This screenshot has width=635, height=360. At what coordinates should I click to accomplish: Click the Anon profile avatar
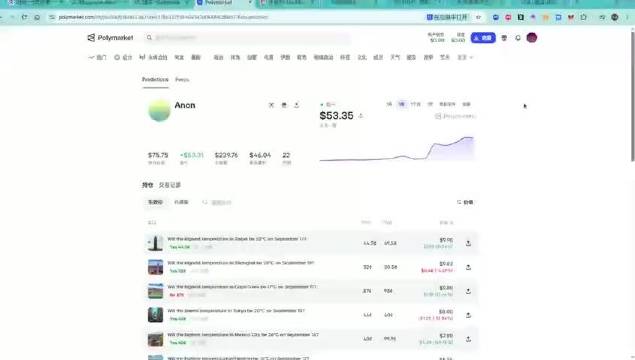(x=159, y=110)
